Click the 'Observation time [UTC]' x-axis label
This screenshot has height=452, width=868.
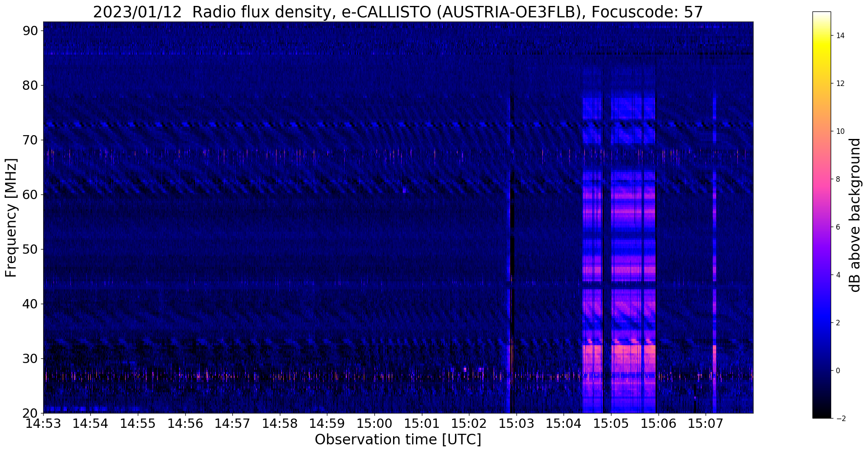pos(398,440)
